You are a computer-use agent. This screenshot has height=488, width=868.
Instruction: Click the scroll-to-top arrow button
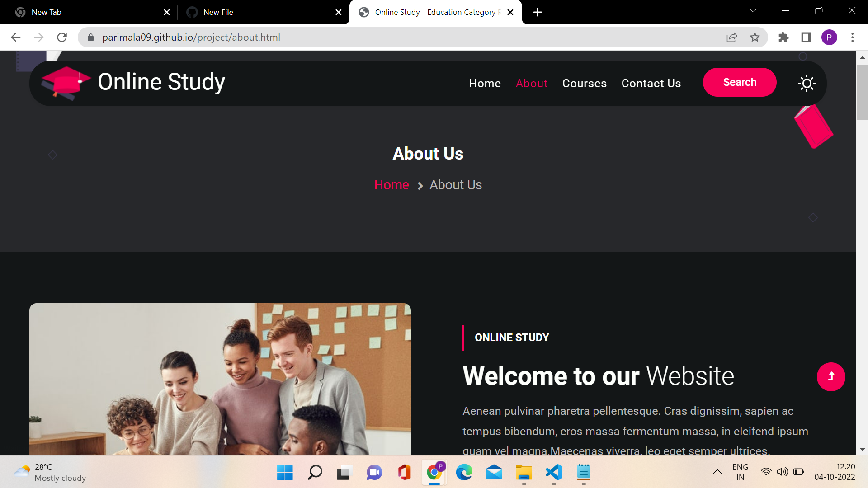pos(830,376)
